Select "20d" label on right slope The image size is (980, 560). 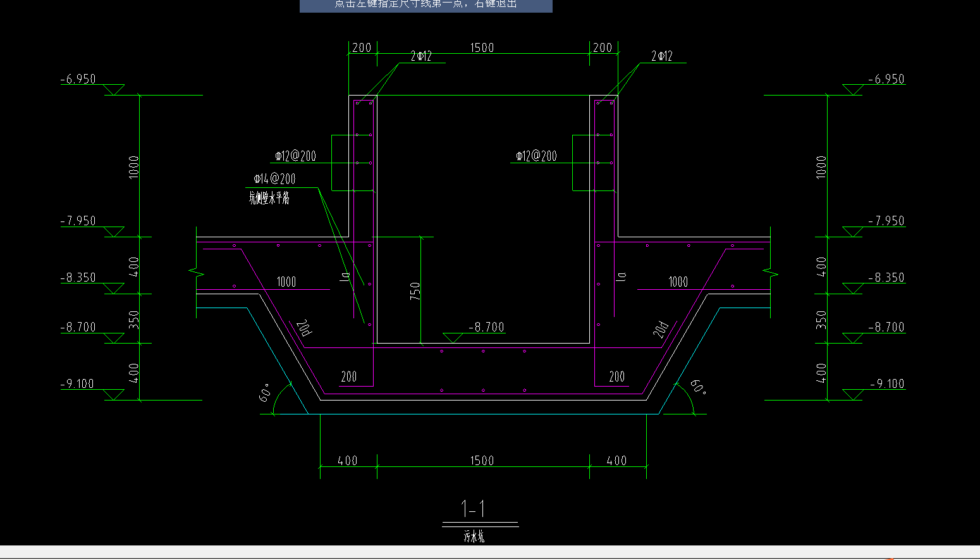tap(661, 329)
